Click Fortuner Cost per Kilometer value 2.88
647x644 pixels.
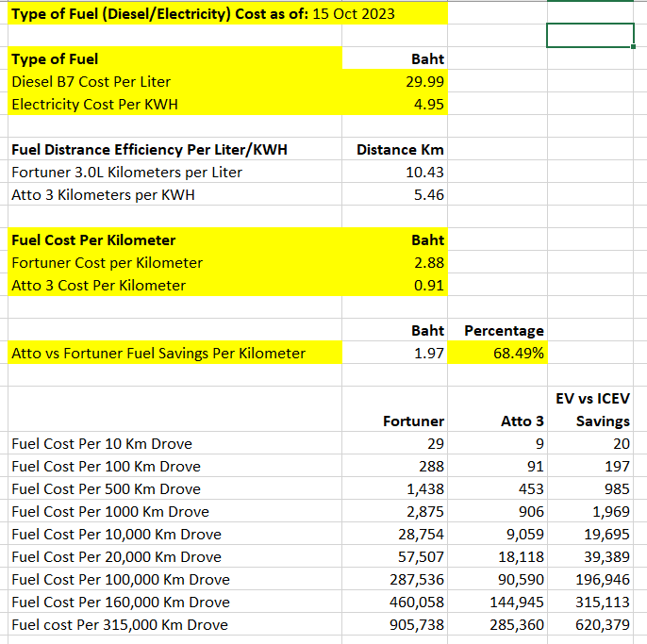point(428,263)
